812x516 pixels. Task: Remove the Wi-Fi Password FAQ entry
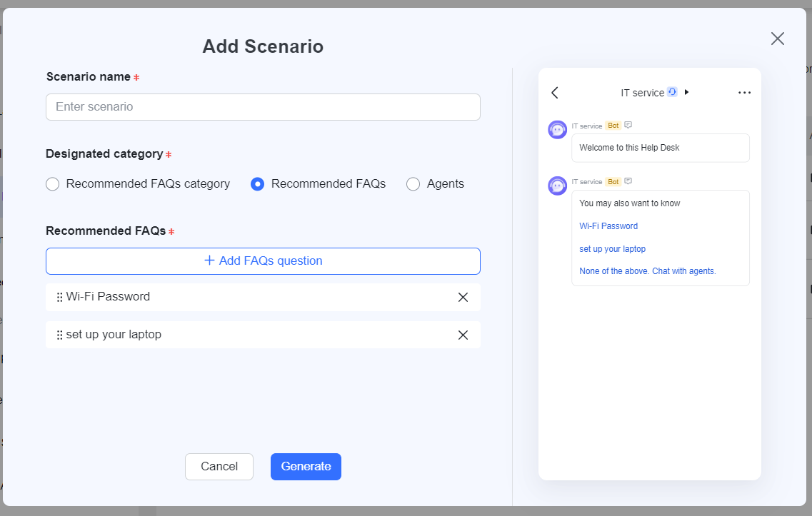pyautogui.click(x=463, y=298)
